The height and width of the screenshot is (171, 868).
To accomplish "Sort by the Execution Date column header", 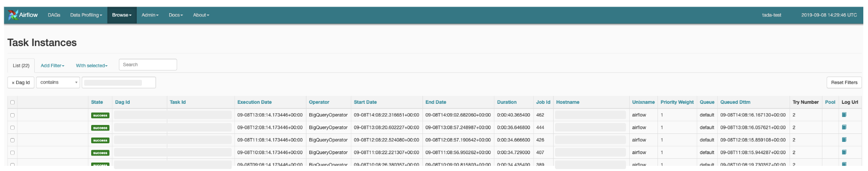I will pyautogui.click(x=254, y=102).
